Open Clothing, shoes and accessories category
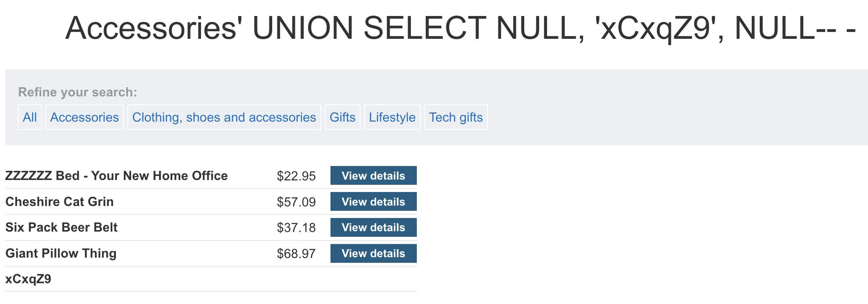This screenshot has width=868, height=304. click(x=224, y=117)
